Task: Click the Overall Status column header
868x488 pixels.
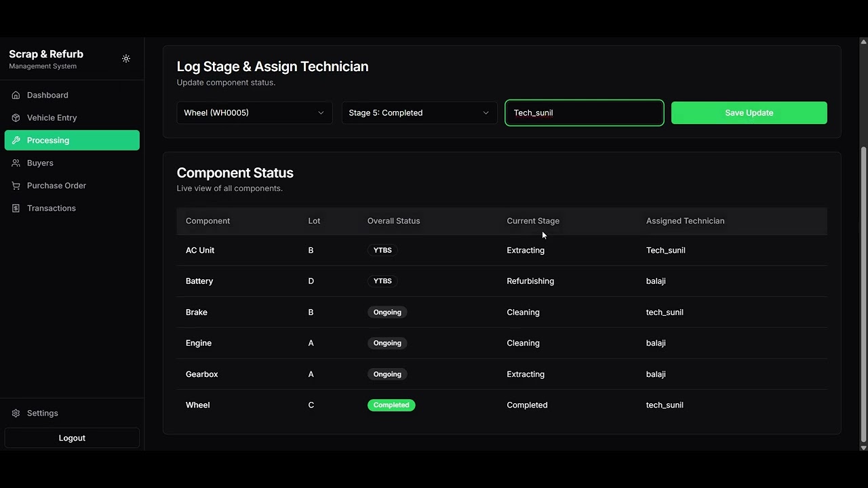Action: [393, 221]
